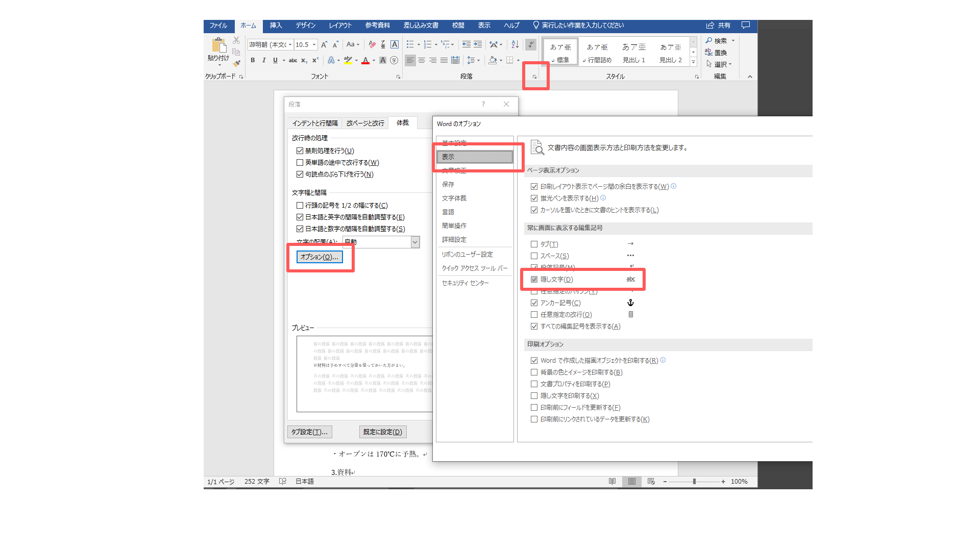Open the font size dropdown
Viewport: 980px width, 551px height.
(313, 44)
